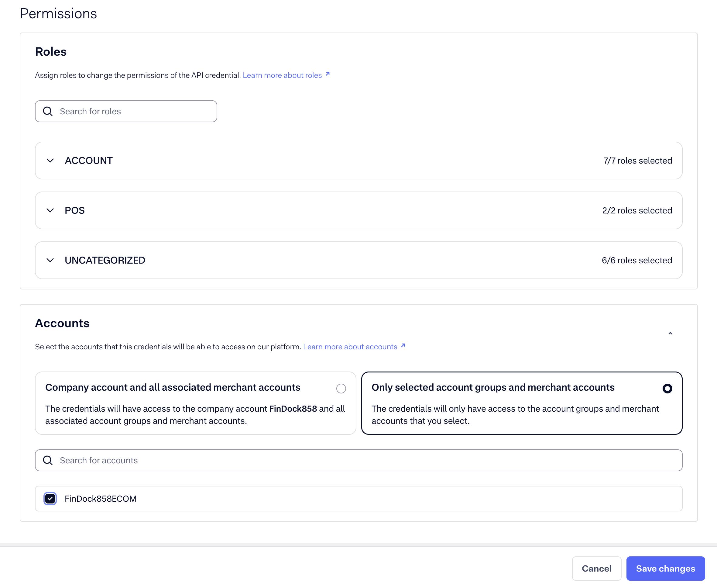The image size is (717, 588).
Task: Click the magnifier icon in the accounts search bar
Action: (48, 460)
